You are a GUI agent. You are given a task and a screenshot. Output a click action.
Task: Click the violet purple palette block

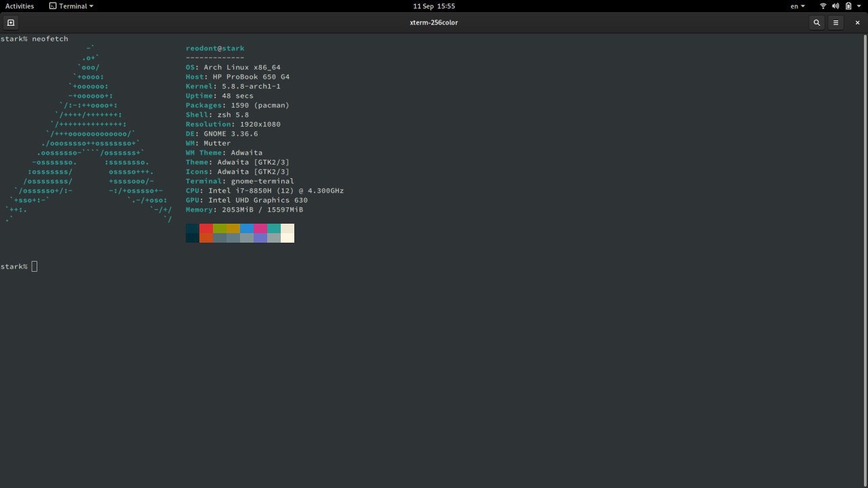[260, 238]
